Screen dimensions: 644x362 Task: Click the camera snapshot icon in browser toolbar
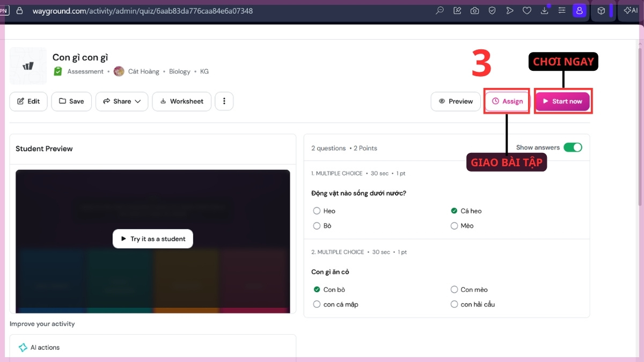(x=474, y=11)
